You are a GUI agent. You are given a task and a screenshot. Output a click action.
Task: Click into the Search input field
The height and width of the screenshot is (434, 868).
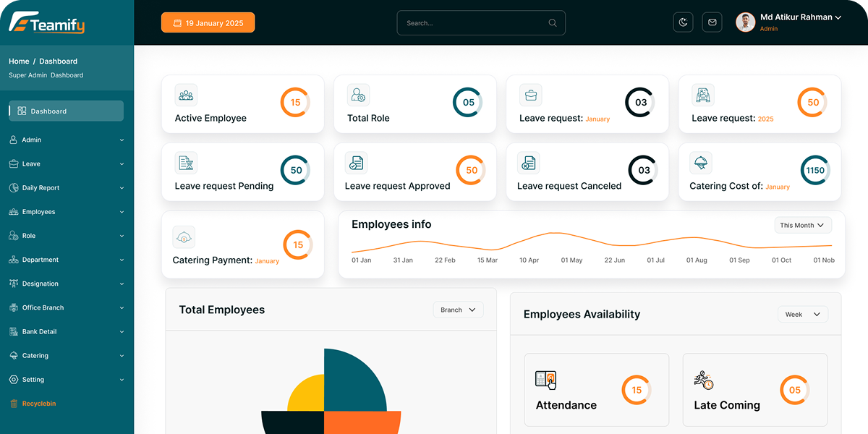click(x=470, y=23)
